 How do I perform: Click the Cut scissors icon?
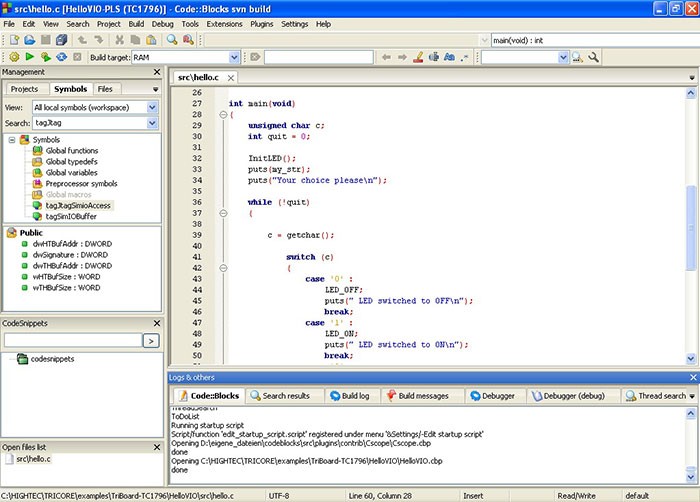(119, 39)
